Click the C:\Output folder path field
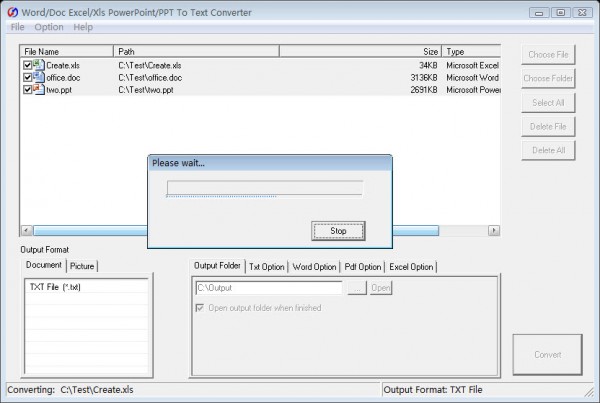 pos(269,288)
